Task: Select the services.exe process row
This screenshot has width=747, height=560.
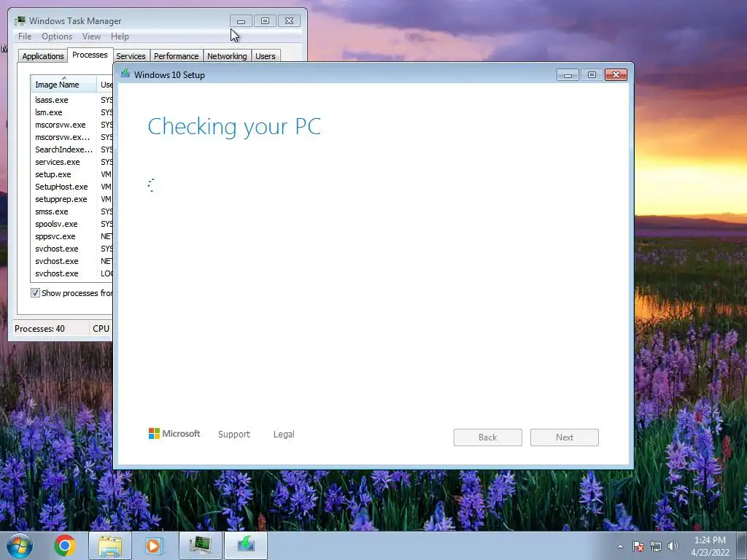Action: (71, 162)
